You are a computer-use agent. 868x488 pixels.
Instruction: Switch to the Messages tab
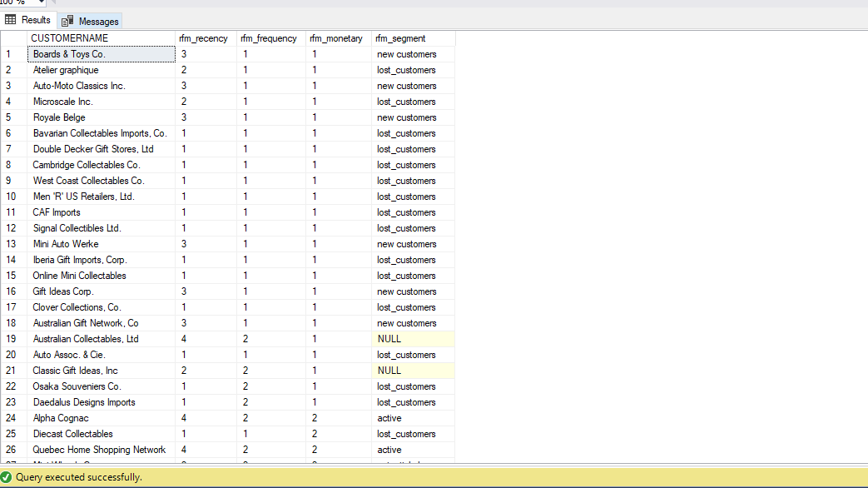click(x=96, y=21)
